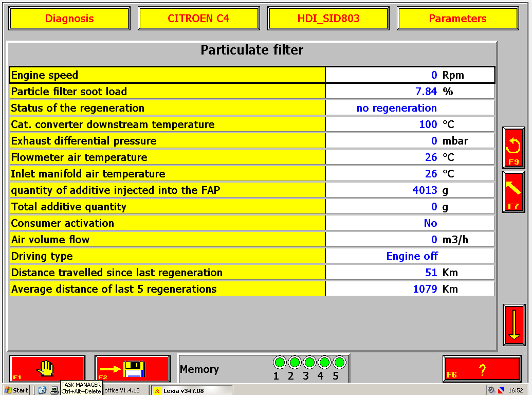Screen dimensions: 532x395
Task: Click the CITROEN C4 header button
Action: point(199,19)
